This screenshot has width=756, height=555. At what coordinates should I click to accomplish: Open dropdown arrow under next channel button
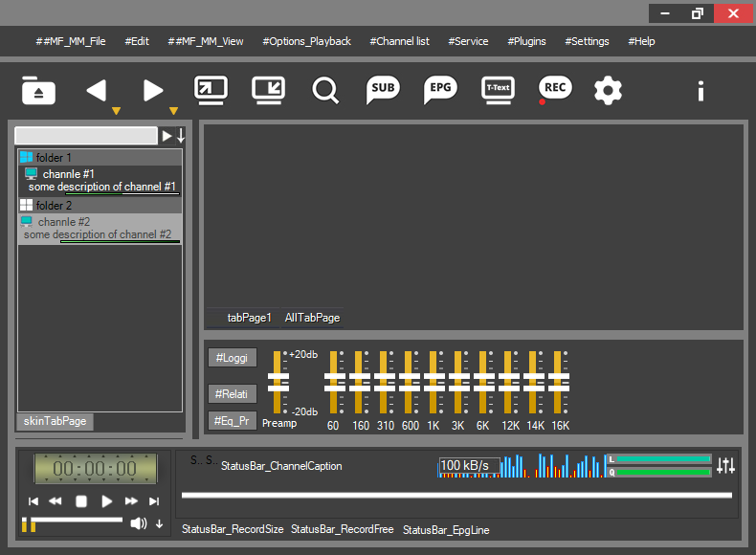pos(173,112)
